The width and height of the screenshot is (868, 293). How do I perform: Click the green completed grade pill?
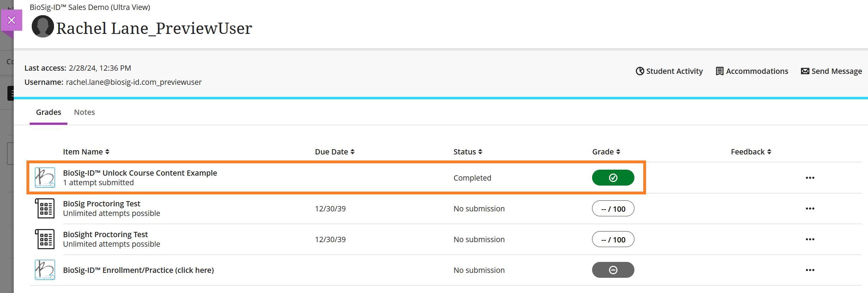(x=613, y=177)
